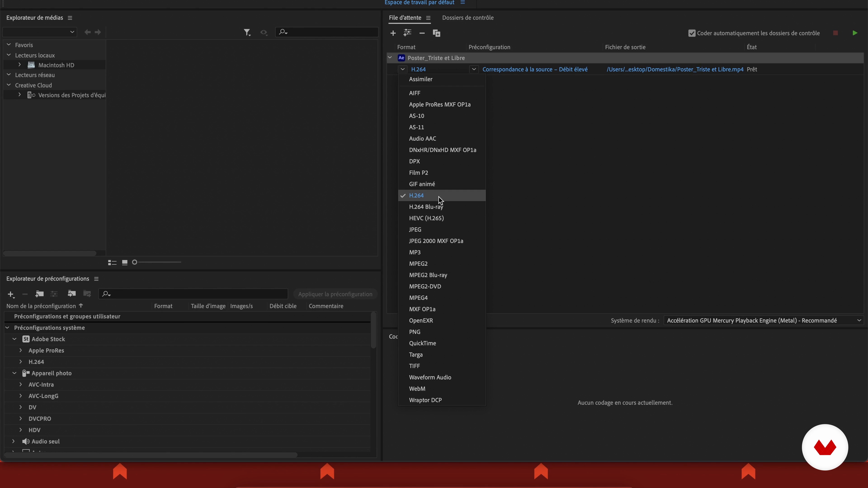This screenshot has height=488, width=868.
Task: Pick the PNG format option
Action: point(442,332)
